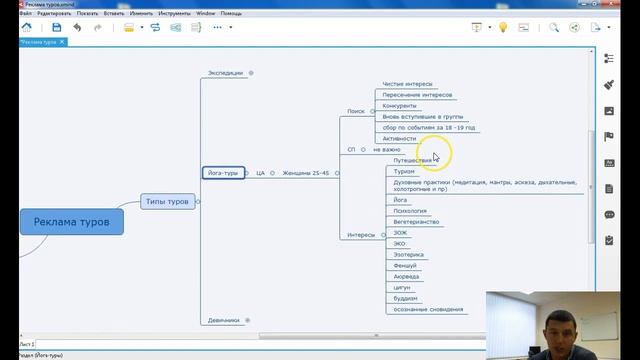Open the dropdown after the ellipsis
The width and height of the screenshot is (640, 360).
click(231, 27)
